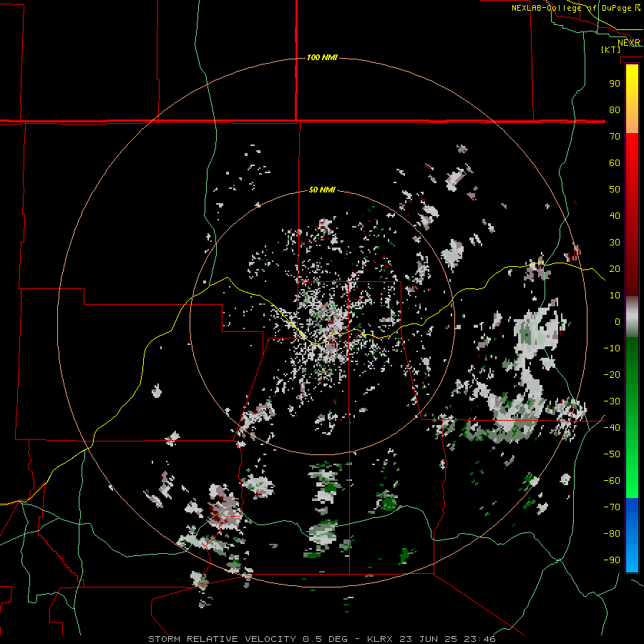Click the blue segment of the color bar
Image resolution: width=644 pixels, height=644 pixels.
[632, 535]
